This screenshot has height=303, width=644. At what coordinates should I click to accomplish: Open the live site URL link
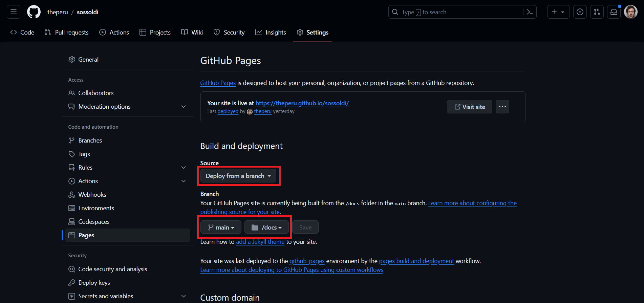302,103
